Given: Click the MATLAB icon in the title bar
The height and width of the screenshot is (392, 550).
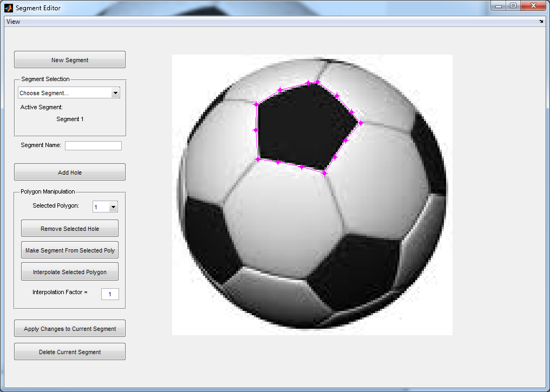Looking at the screenshot, I should point(9,8).
